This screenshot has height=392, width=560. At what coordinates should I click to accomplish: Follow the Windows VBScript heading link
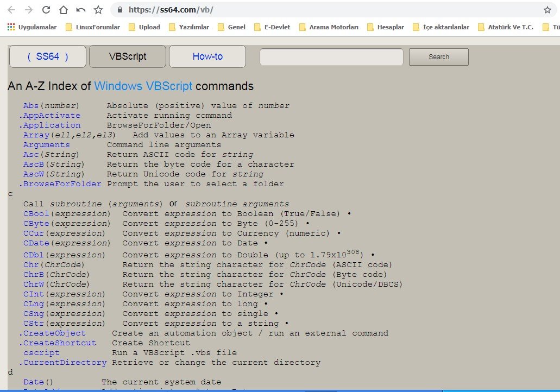tap(143, 86)
